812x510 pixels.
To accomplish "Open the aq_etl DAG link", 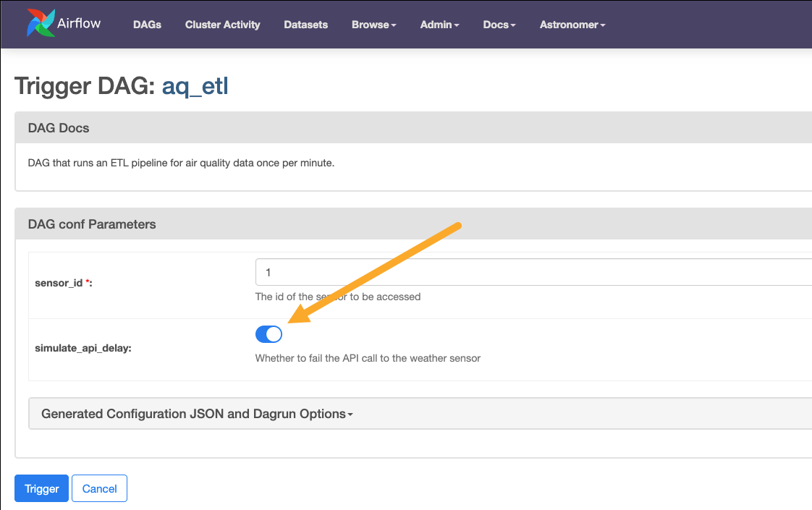I will tap(194, 85).
